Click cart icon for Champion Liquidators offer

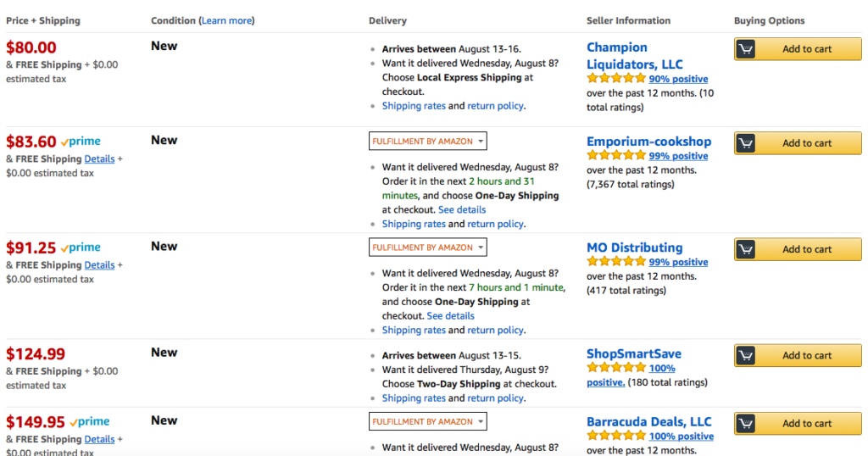click(745, 48)
